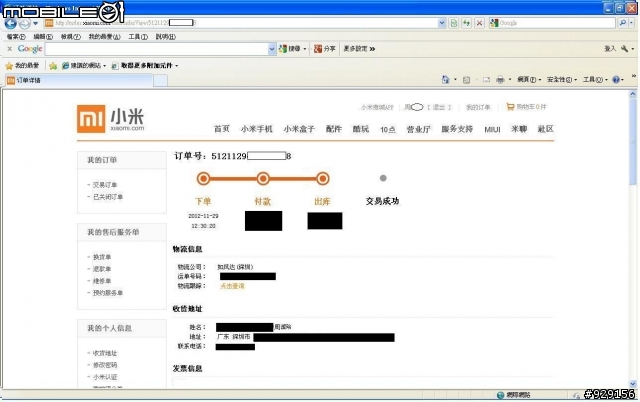Viewport: 640px width, 402px height.
Task: Click 更多設定 on the Google toolbar
Action: click(359, 49)
